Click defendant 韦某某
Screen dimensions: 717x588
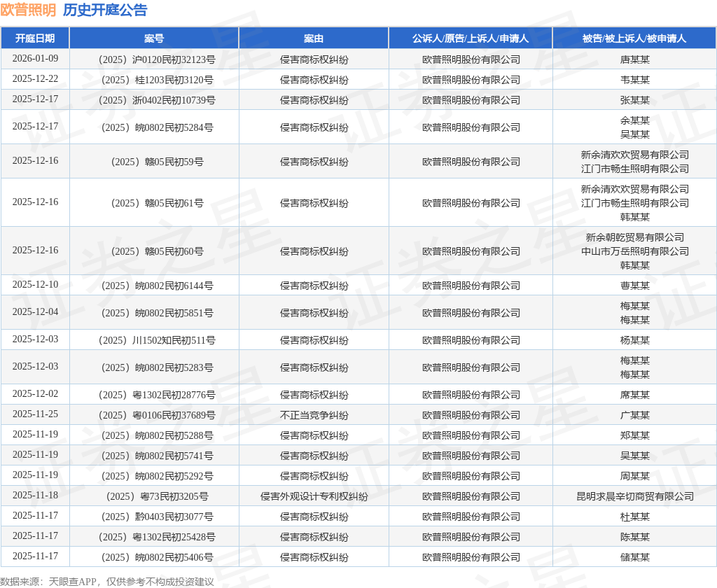(x=634, y=80)
